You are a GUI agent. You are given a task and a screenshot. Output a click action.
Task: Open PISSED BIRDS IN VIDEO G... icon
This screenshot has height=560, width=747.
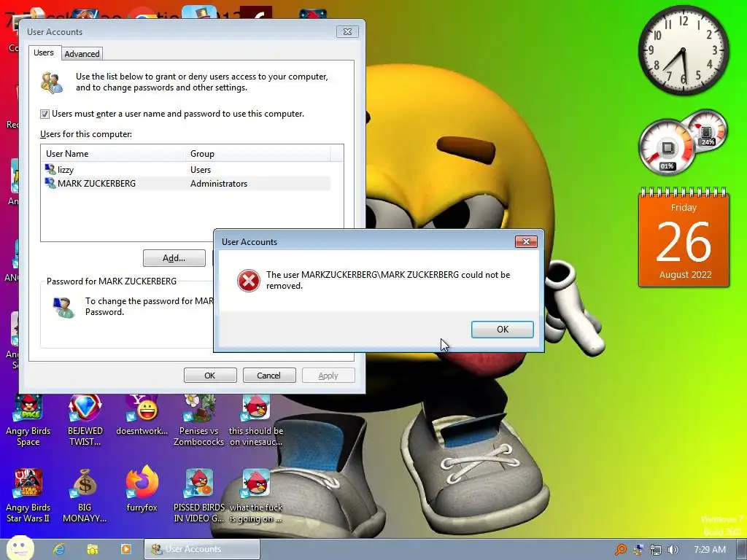point(198,496)
